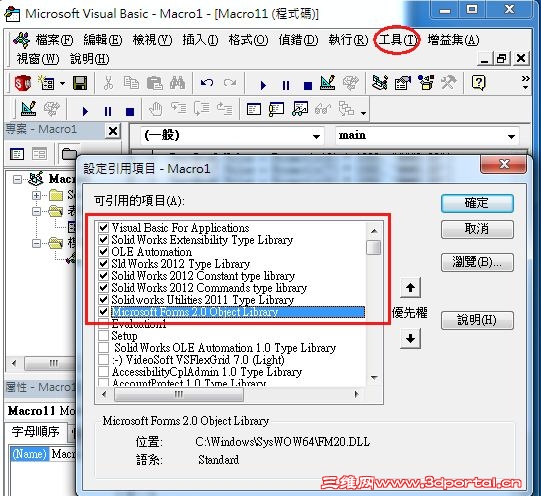Uncheck Visual Basic For Applications reference
Screen dimensions: 541x496
point(104,227)
